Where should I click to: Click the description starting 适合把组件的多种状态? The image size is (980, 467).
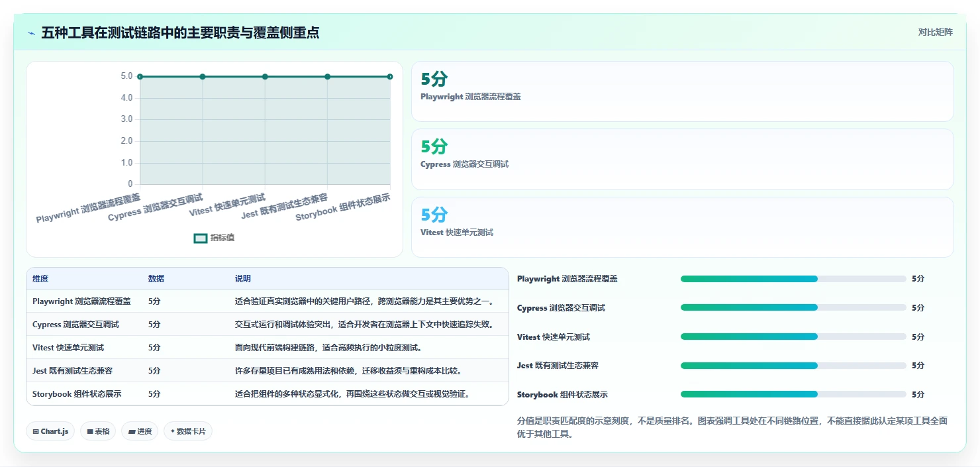[353, 394]
